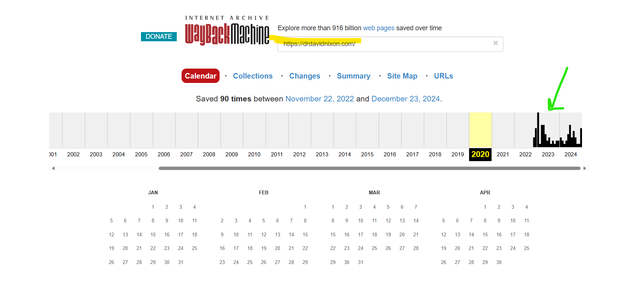Screen dimensions: 644x285
Task: Select year 2007 in the timeline
Action: coord(186,154)
